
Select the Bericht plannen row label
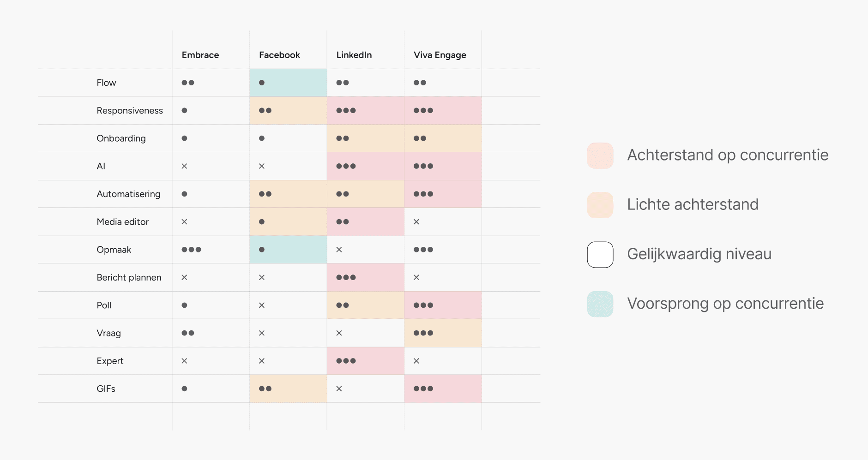coord(129,277)
